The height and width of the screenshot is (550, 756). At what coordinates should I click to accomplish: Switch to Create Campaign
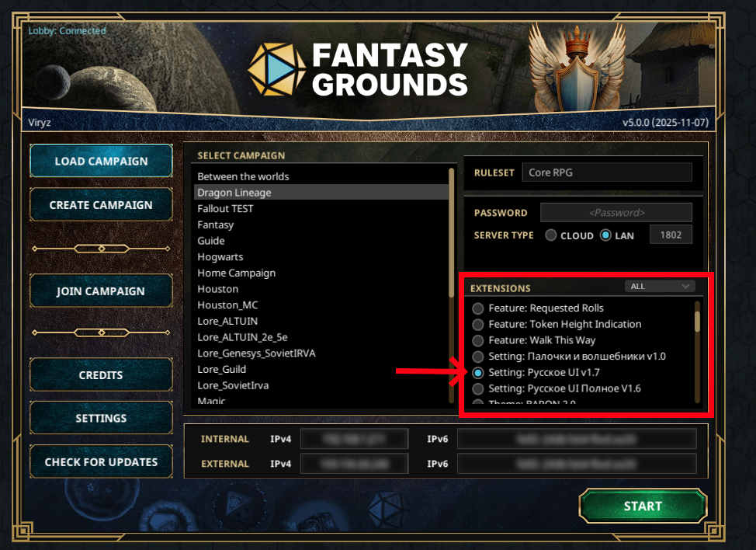tap(101, 205)
